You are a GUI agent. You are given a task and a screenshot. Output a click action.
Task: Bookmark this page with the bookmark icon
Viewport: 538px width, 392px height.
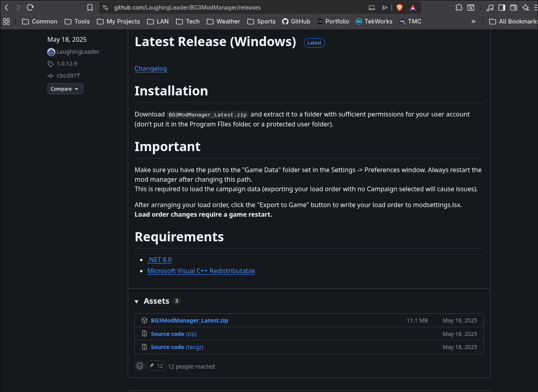(x=90, y=8)
